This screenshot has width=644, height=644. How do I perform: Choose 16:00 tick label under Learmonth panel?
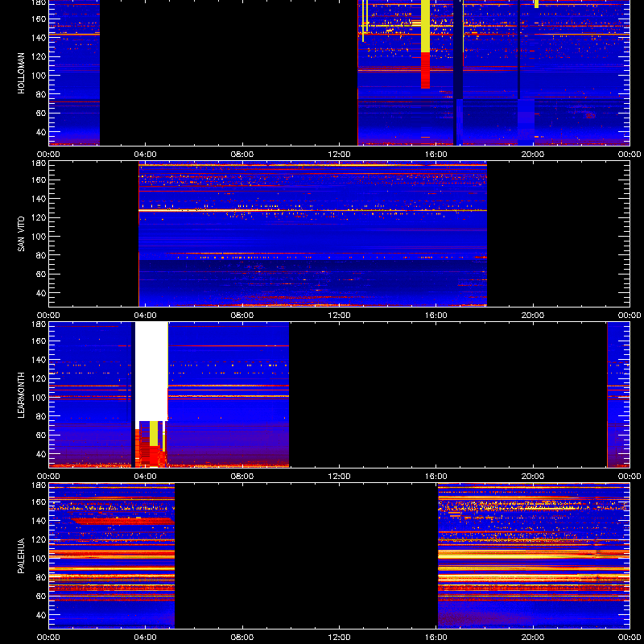tap(436, 477)
